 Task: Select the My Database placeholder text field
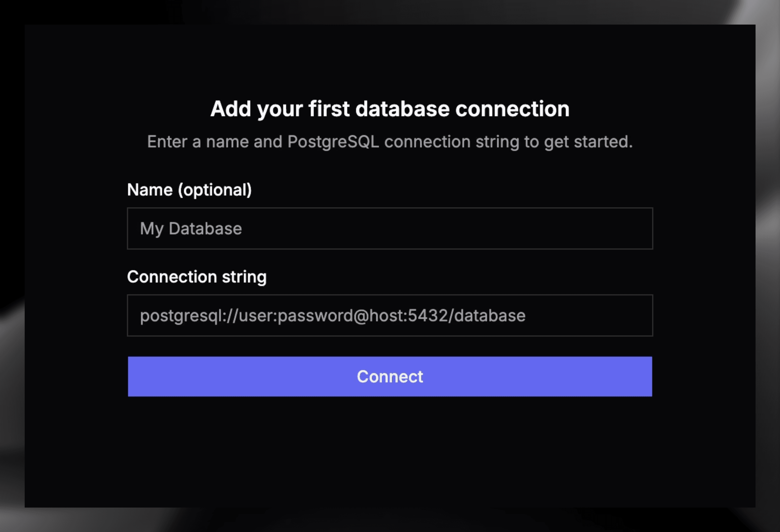tap(389, 229)
